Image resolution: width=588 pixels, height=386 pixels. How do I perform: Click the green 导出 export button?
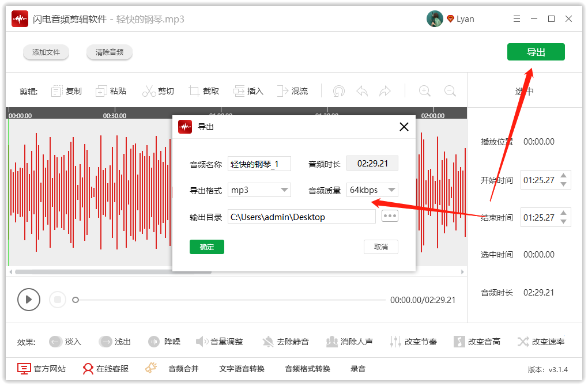[x=536, y=51]
